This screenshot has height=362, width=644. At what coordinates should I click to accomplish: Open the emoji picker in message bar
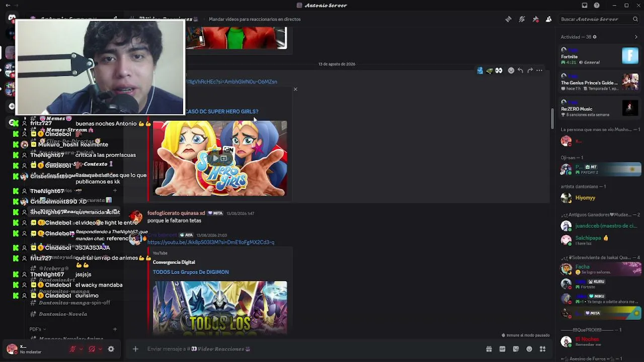point(529,349)
